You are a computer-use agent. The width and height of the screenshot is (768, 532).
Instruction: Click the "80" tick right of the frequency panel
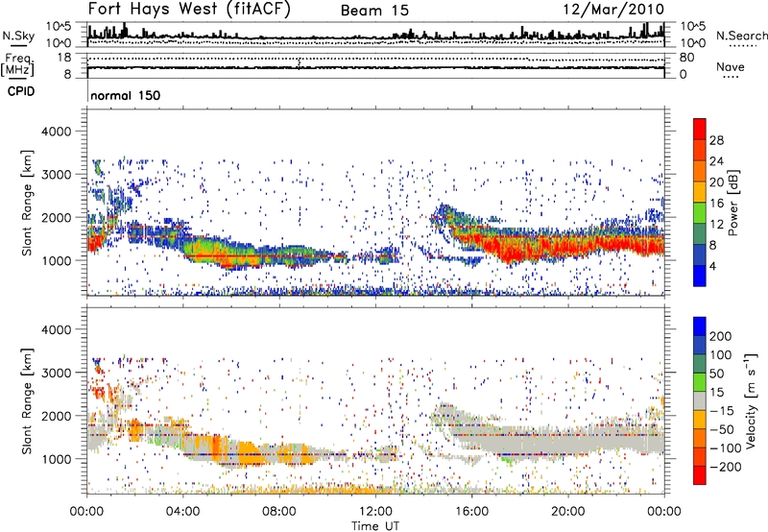click(686, 58)
